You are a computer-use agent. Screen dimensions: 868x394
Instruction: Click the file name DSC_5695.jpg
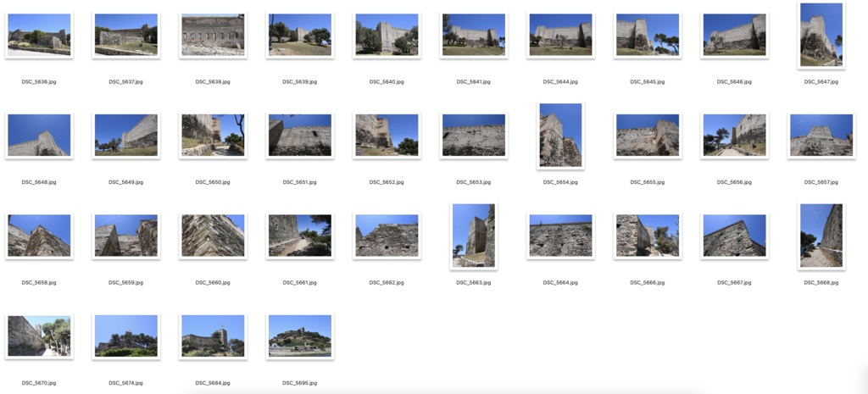tap(300, 383)
